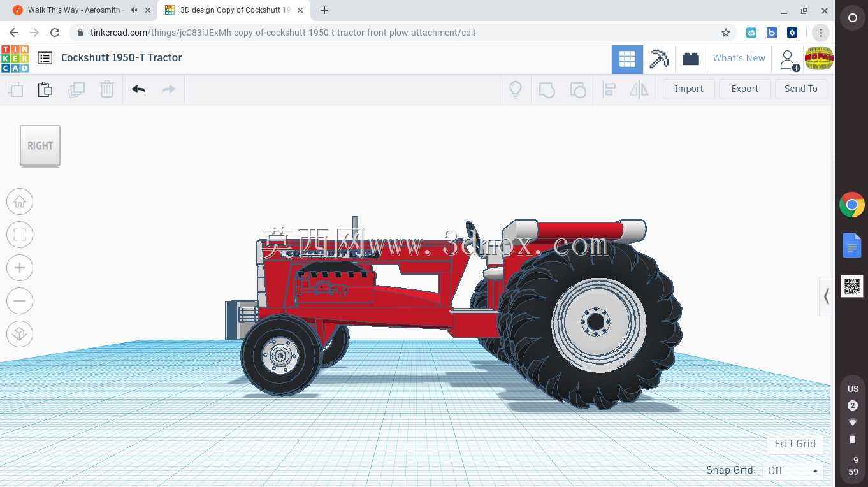Toggle show all lightbulb icon
Image resolution: width=868 pixels, height=487 pixels.
(516, 89)
